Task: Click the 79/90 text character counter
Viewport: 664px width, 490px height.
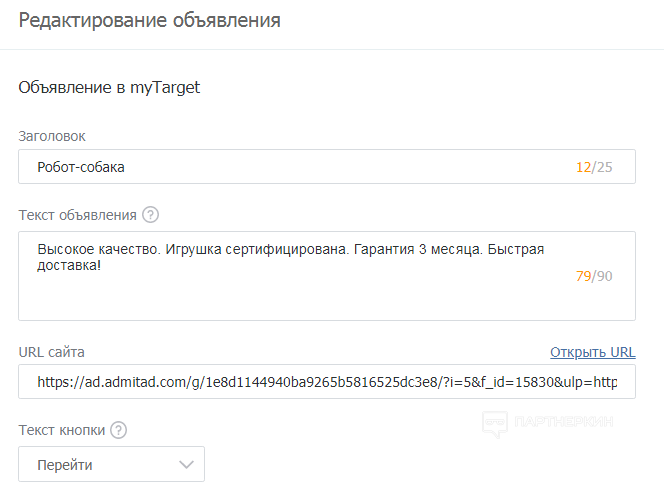Action: coord(593,276)
